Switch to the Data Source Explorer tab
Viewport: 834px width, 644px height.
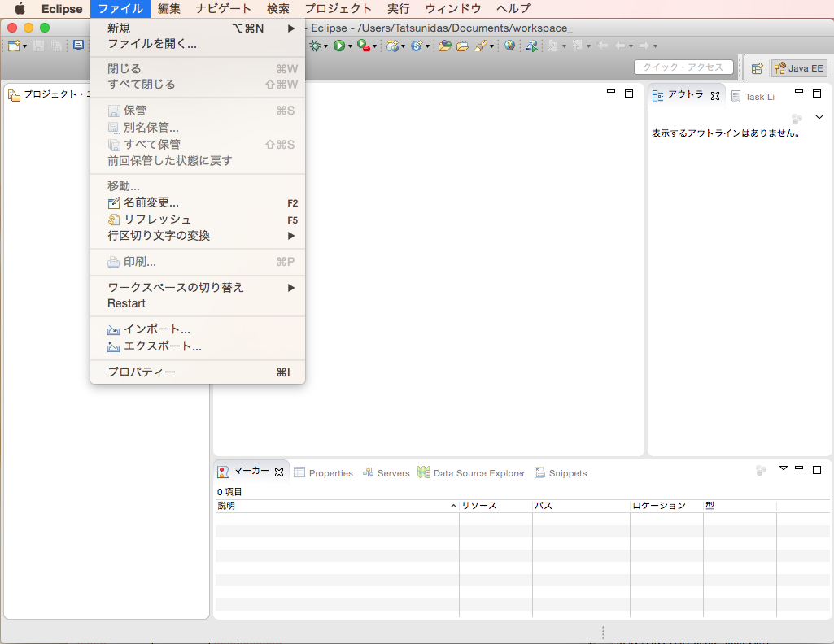[471, 473]
